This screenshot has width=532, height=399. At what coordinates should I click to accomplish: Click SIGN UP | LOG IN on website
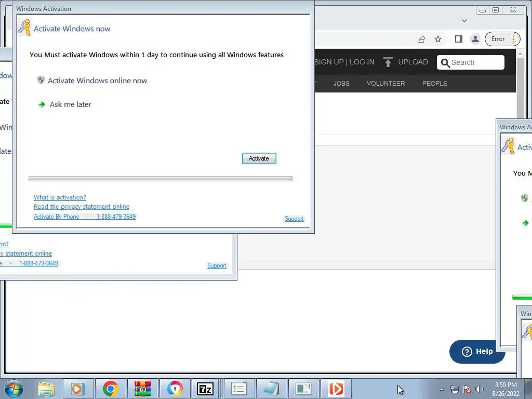point(344,62)
